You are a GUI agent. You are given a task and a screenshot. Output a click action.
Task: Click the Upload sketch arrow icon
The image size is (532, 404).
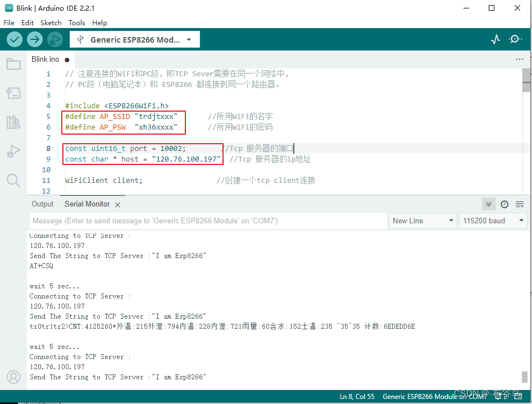(34, 39)
